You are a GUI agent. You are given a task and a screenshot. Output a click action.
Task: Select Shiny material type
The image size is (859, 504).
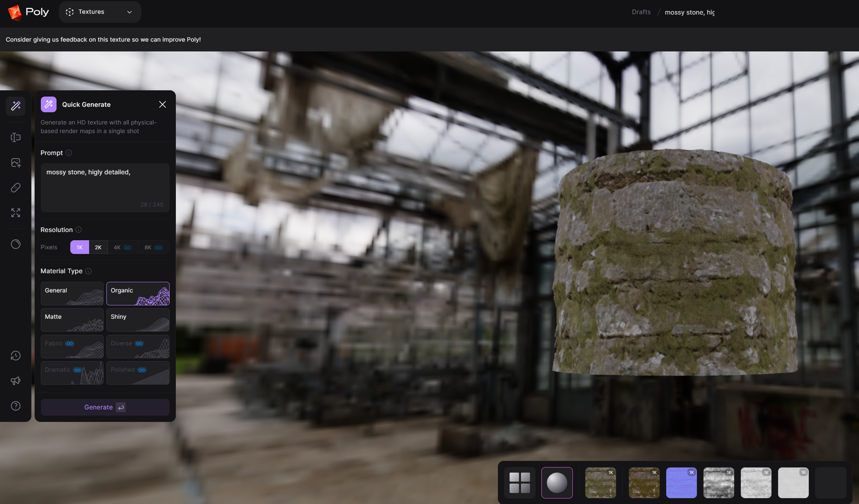pyautogui.click(x=138, y=320)
